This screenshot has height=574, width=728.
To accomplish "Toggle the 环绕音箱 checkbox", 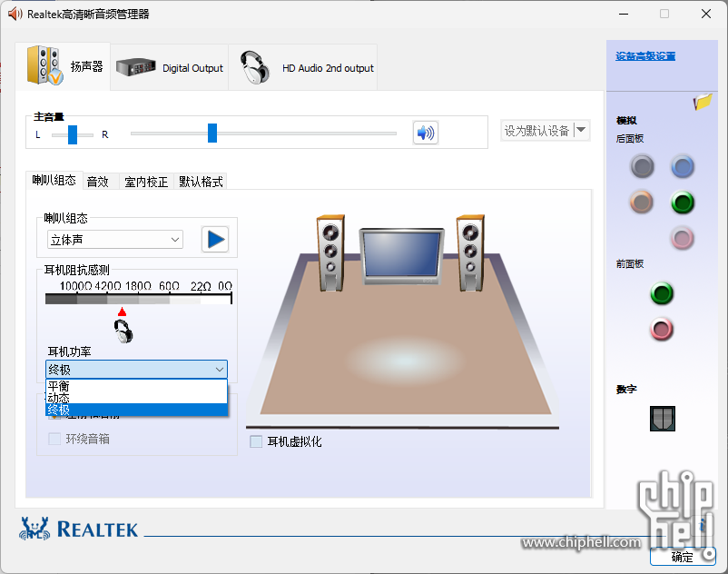I will [54, 439].
